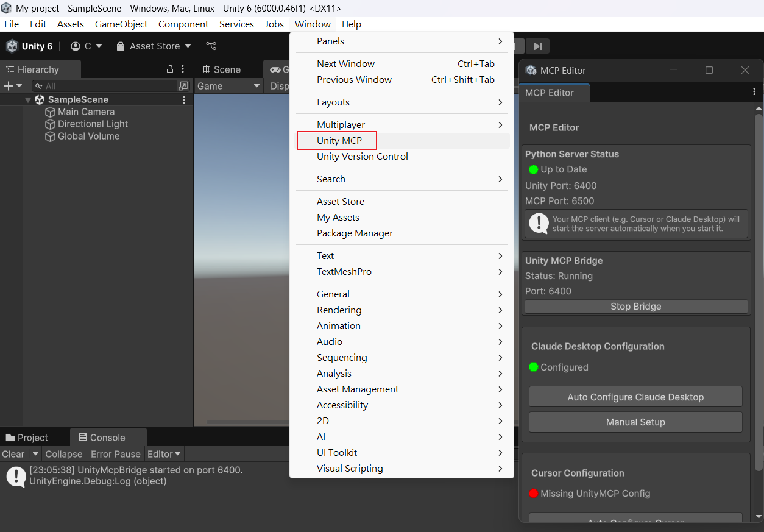Click the version control icon beside Asset Store
This screenshot has height=532, width=764.
coord(211,46)
